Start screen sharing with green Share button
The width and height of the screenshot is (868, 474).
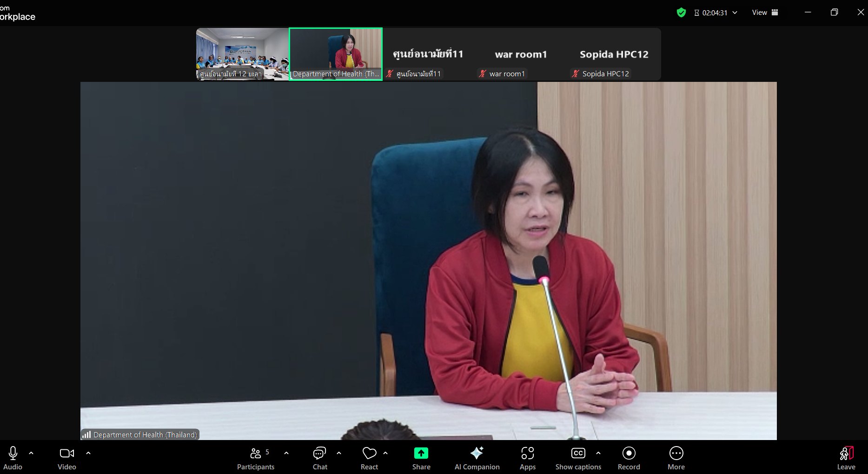[421, 458]
